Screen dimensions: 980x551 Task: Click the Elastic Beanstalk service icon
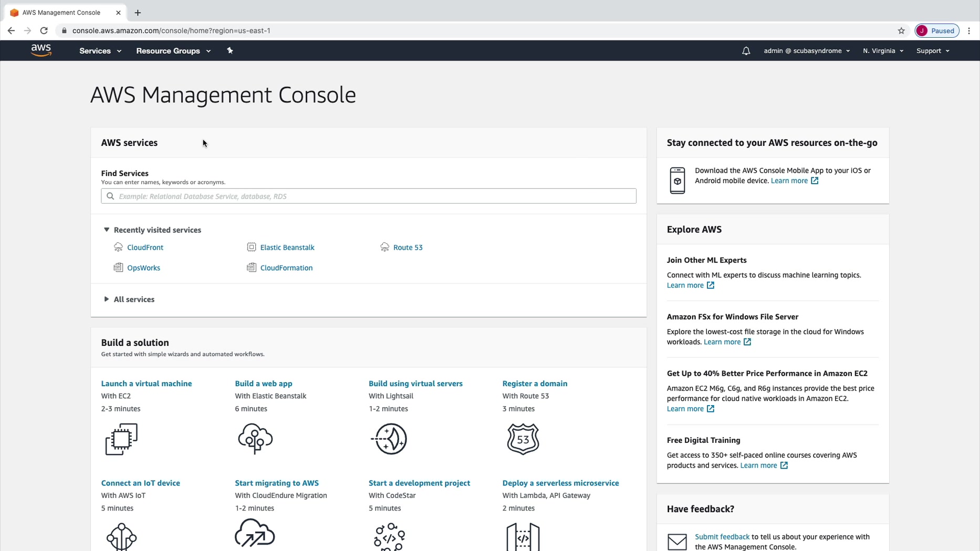(x=252, y=247)
